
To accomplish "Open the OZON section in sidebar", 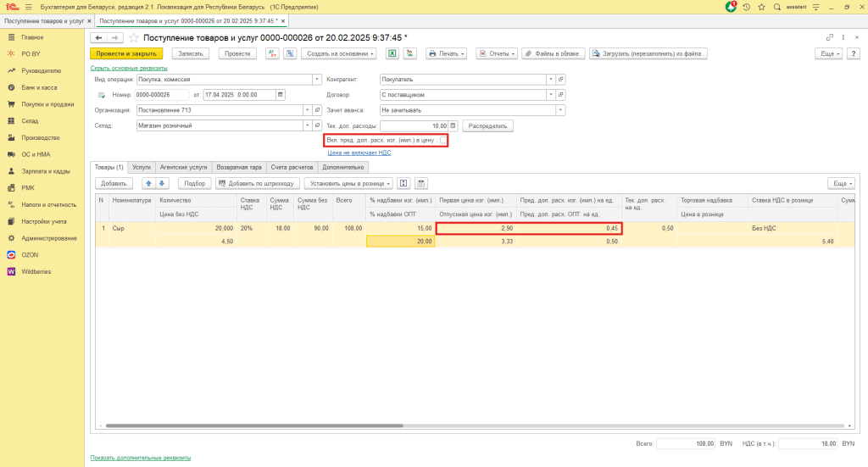I will (x=30, y=255).
